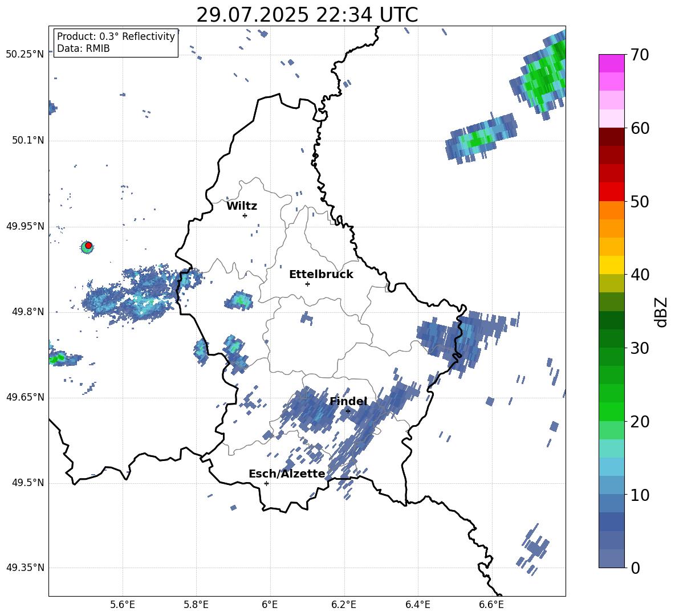675x616 pixels.
Task: Click the 49.65°N latitude label
Action: (x=25, y=397)
